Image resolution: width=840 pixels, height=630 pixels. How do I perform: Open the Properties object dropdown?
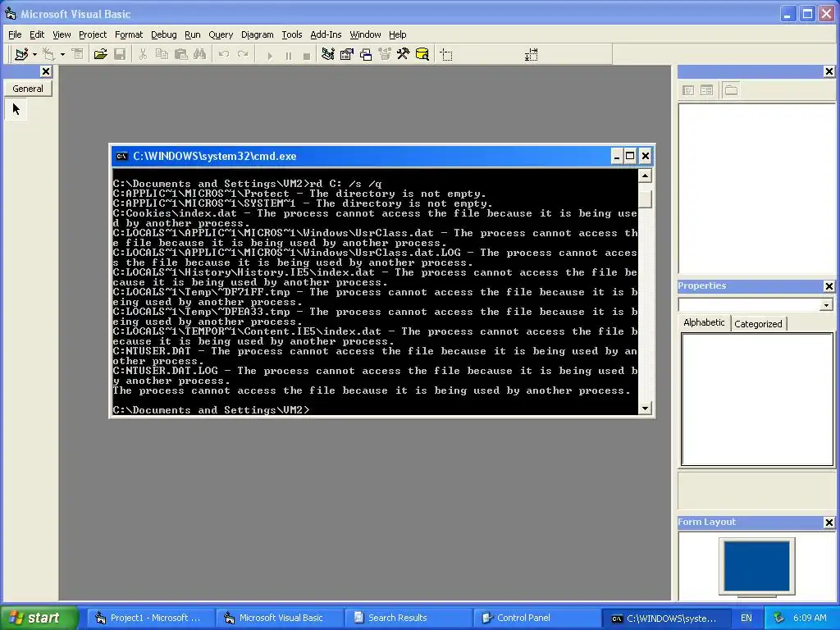click(826, 305)
